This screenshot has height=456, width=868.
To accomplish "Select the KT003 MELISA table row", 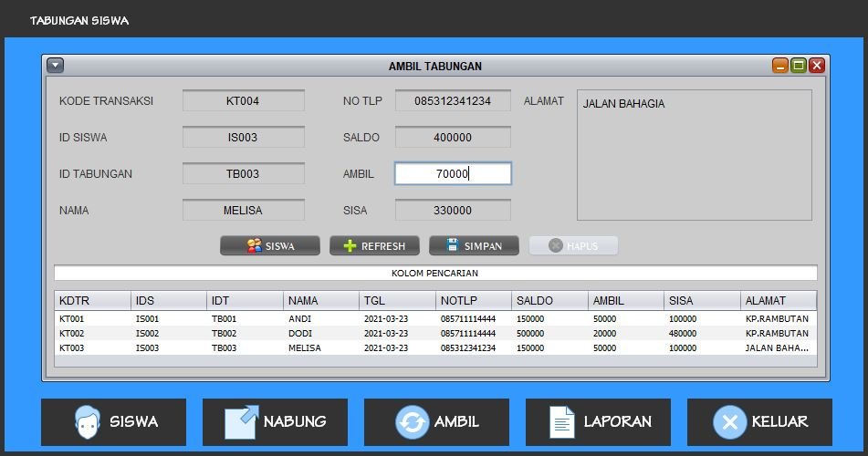I will [x=434, y=348].
